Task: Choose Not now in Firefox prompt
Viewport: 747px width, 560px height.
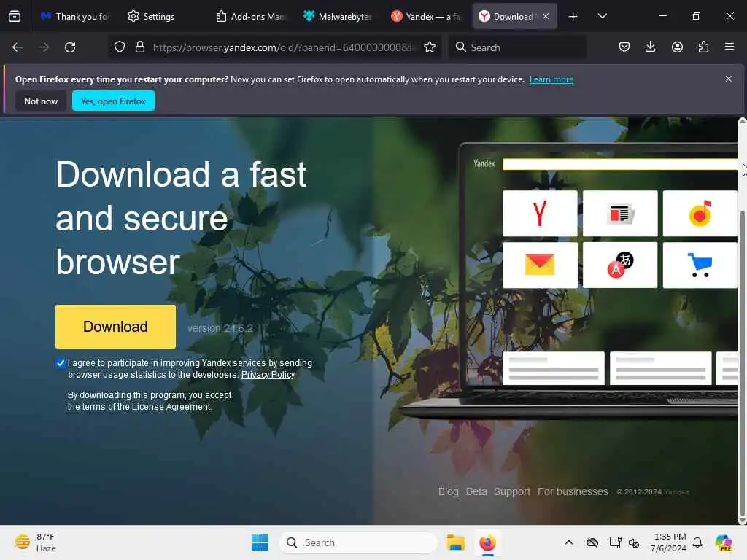Action: click(x=41, y=101)
